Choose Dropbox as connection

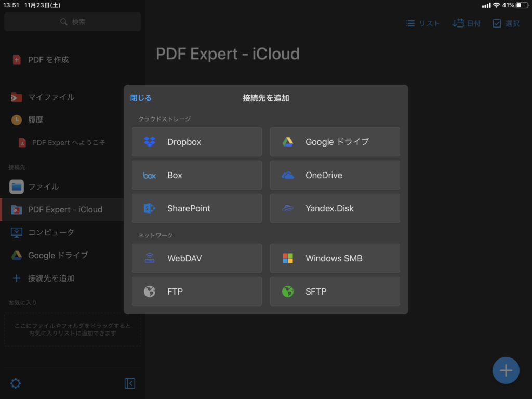(197, 142)
